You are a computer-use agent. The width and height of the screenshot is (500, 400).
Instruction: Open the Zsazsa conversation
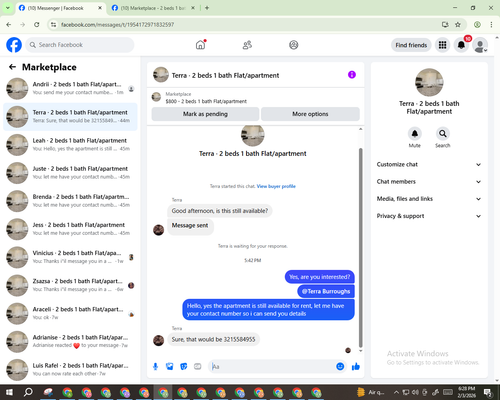[70, 286]
